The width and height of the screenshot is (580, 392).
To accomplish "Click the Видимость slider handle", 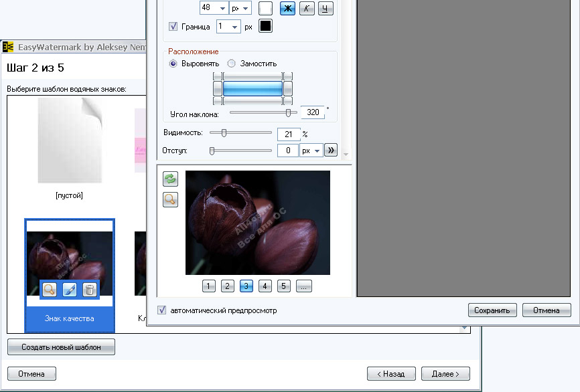I will click(x=224, y=132).
